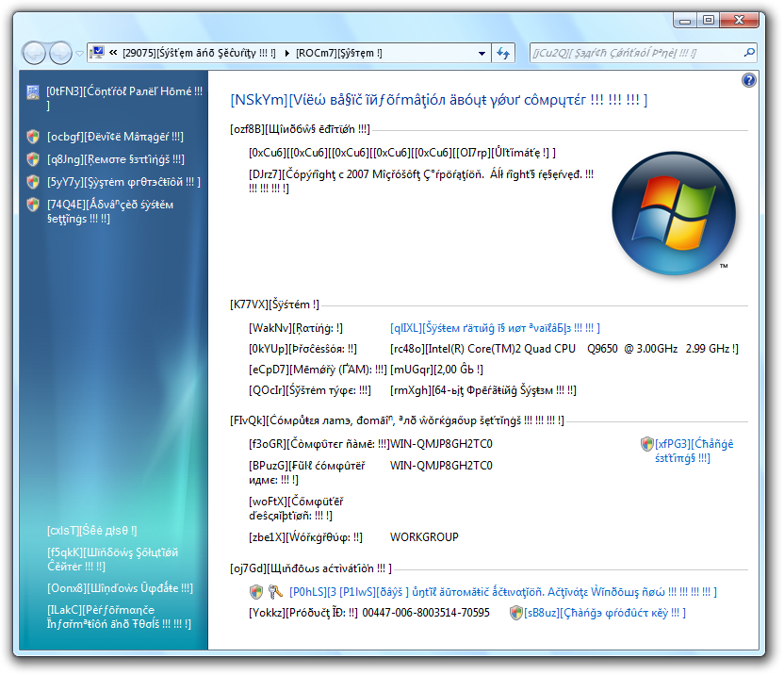
Task: Open Windows Solution Center link
Action: (112, 559)
